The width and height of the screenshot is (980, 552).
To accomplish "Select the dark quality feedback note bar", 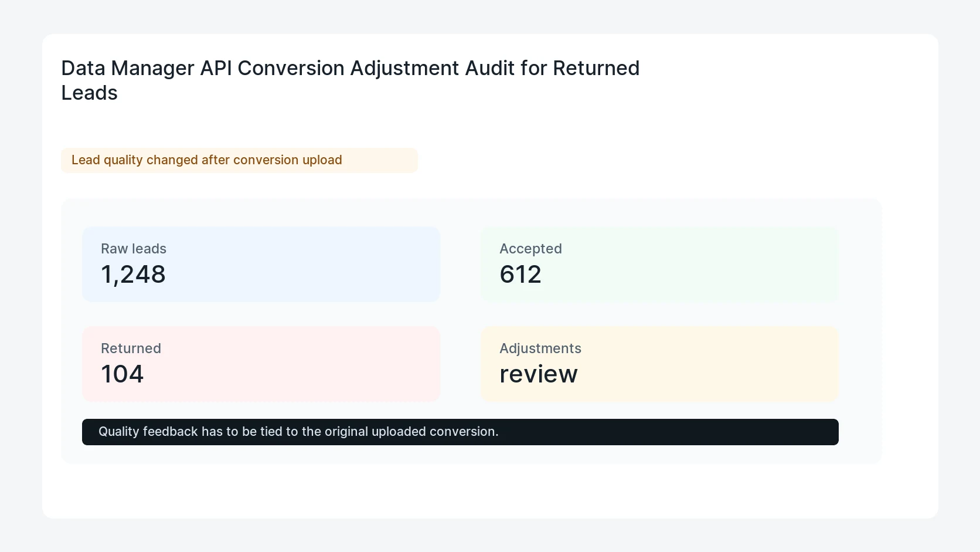I will tap(460, 432).
